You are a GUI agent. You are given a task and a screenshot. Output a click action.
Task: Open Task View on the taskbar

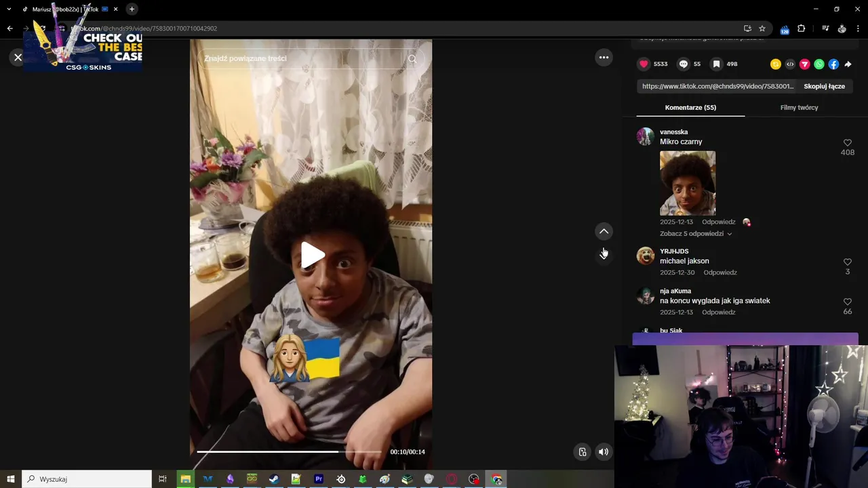pos(163,479)
